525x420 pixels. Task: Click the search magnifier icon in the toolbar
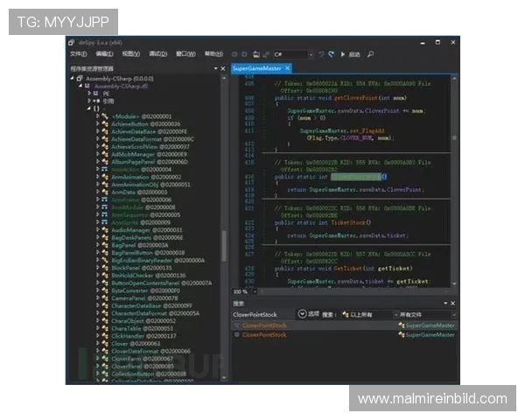click(372, 54)
